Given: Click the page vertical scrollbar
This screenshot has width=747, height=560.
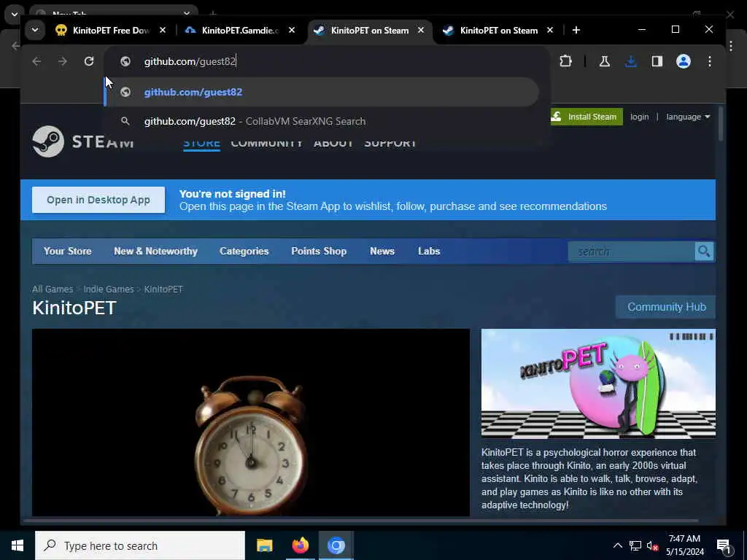Looking at the screenshot, I should pyautogui.click(x=720, y=124).
